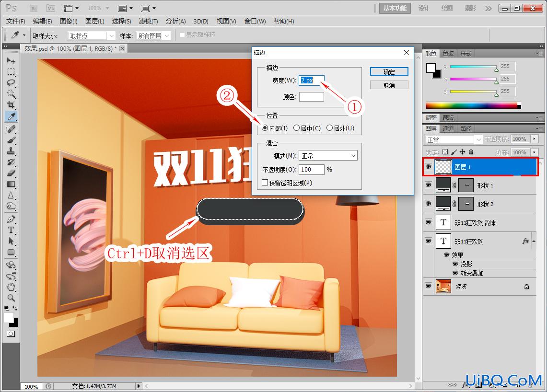Viewport: 547px width, 392px height.
Task: Select the Pen tool
Action: tap(11, 219)
